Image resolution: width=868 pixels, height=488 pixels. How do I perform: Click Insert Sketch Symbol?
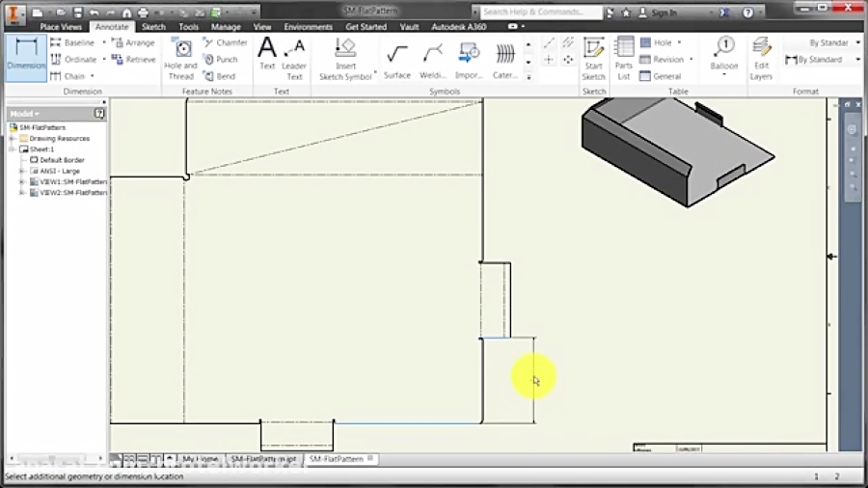(x=345, y=59)
